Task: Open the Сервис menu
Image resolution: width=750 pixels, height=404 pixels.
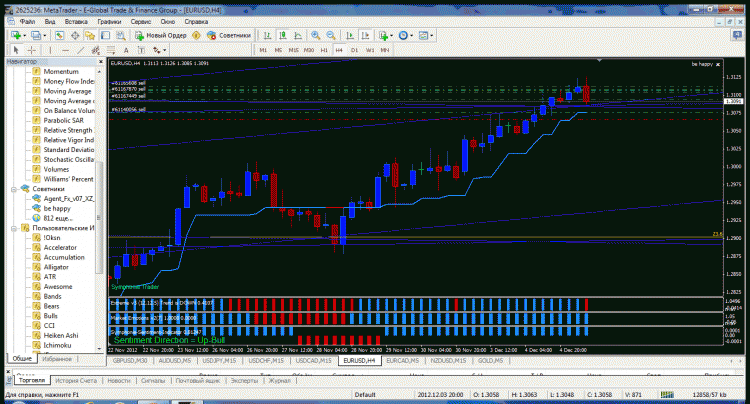Action: [141, 22]
